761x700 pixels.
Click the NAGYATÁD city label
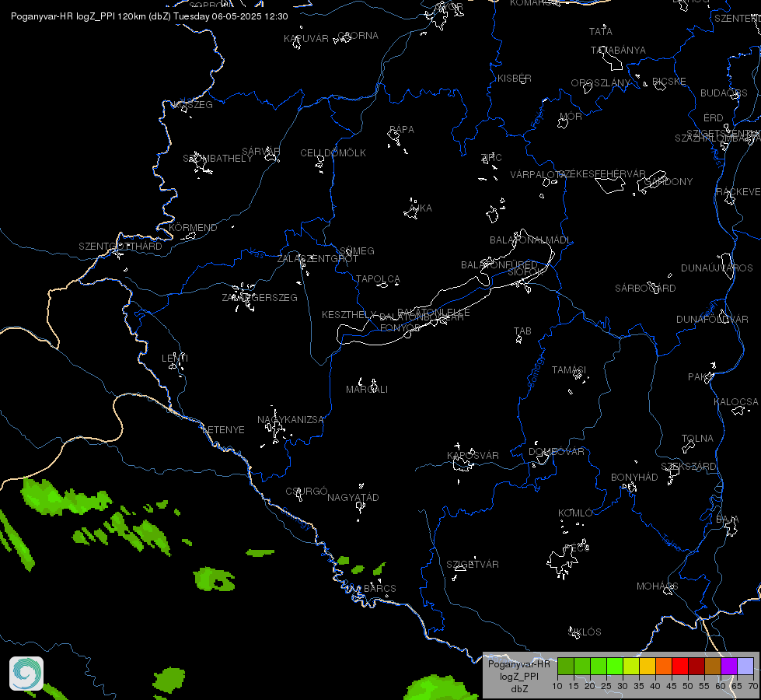click(353, 498)
